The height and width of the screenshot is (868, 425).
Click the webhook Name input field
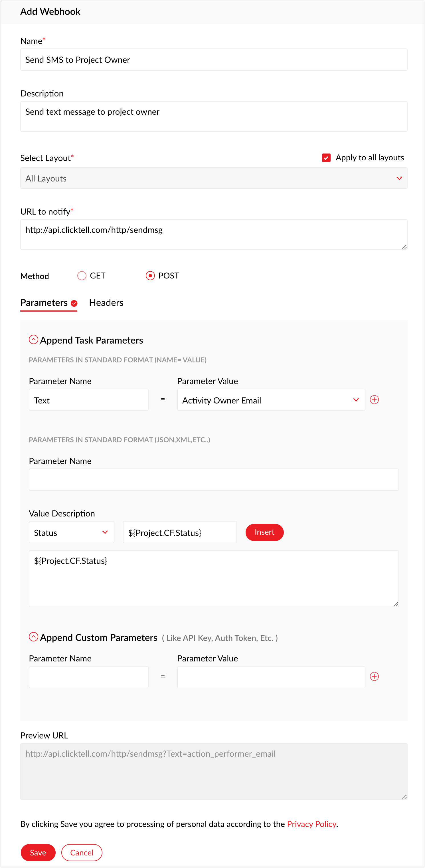click(x=214, y=60)
